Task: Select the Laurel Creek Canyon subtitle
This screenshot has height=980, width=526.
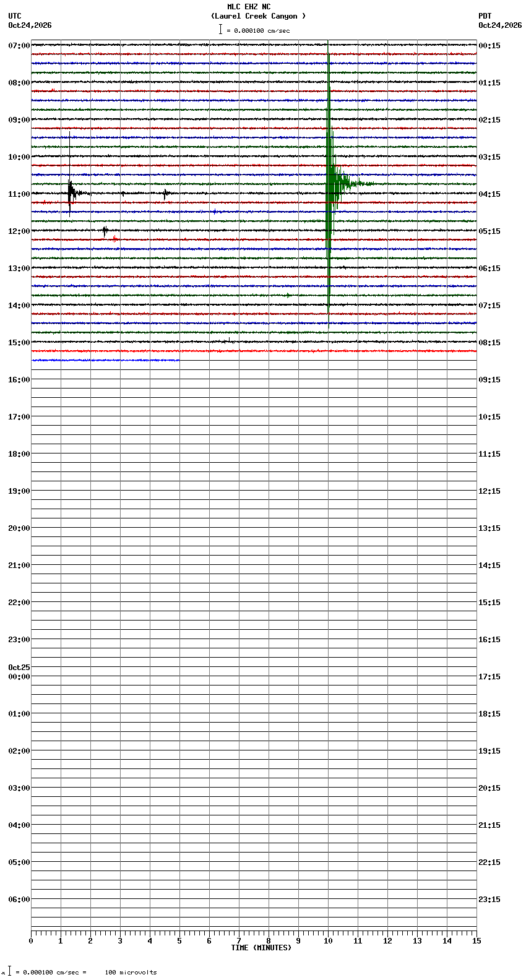Action: 258,16
